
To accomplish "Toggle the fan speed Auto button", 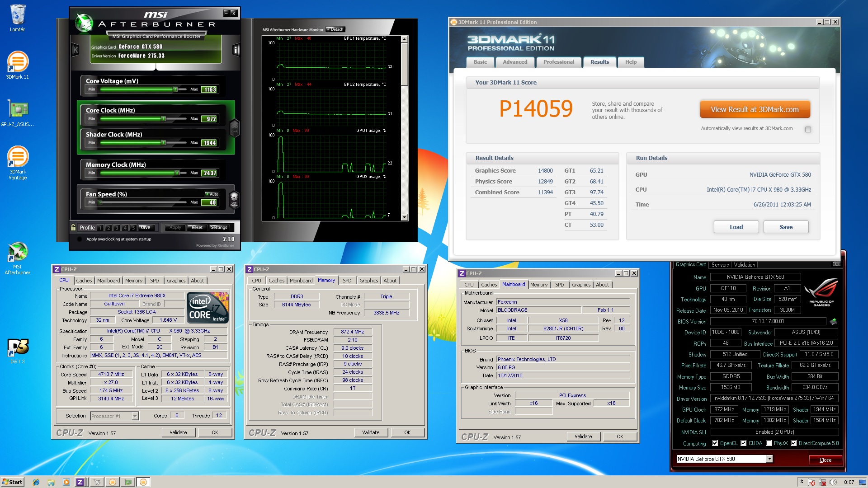I will pyautogui.click(x=212, y=194).
